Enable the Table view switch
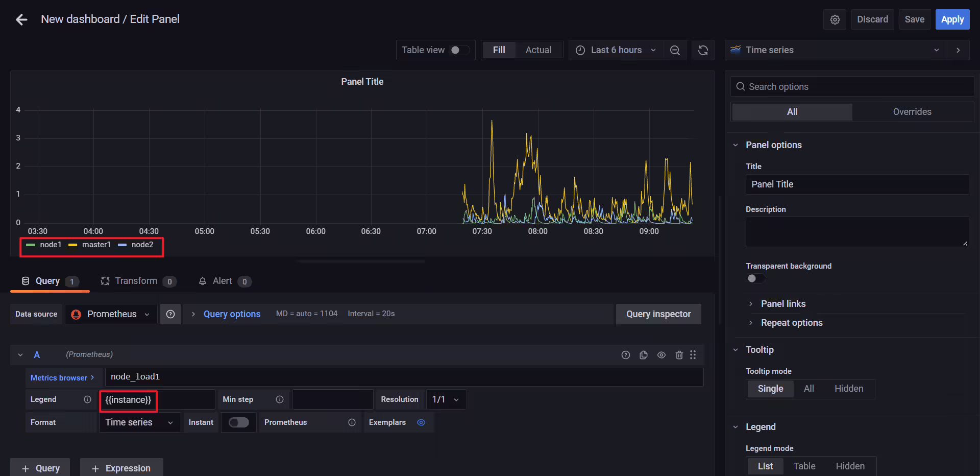 459,50
